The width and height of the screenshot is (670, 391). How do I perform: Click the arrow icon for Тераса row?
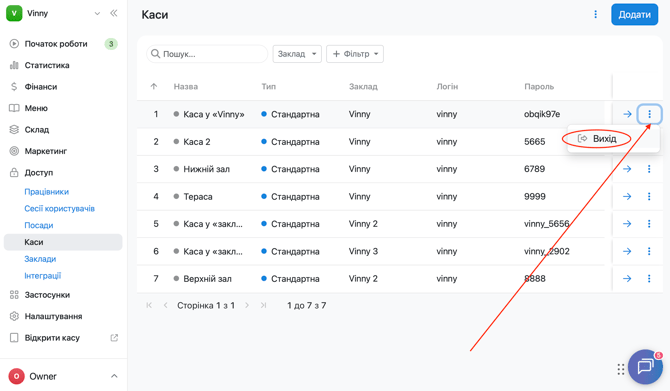click(627, 197)
